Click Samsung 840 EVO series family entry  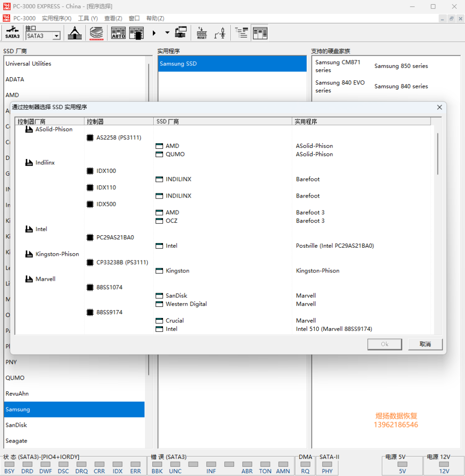(x=340, y=86)
